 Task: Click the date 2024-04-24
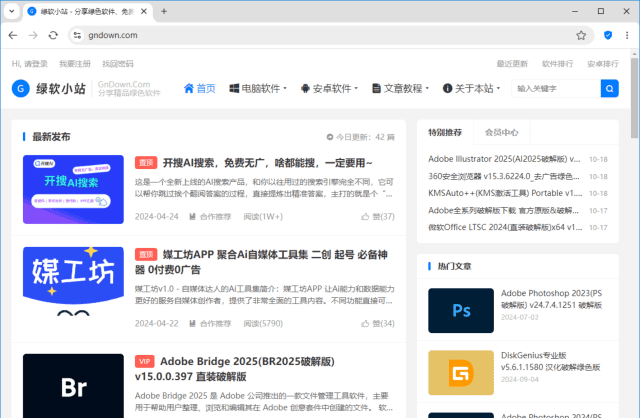coord(157,217)
